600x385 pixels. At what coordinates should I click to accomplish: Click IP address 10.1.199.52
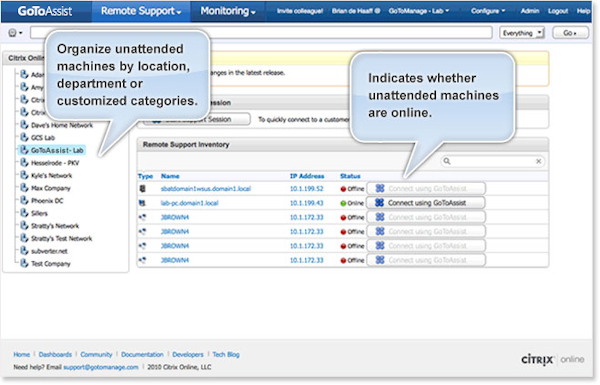pyautogui.click(x=307, y=189)
